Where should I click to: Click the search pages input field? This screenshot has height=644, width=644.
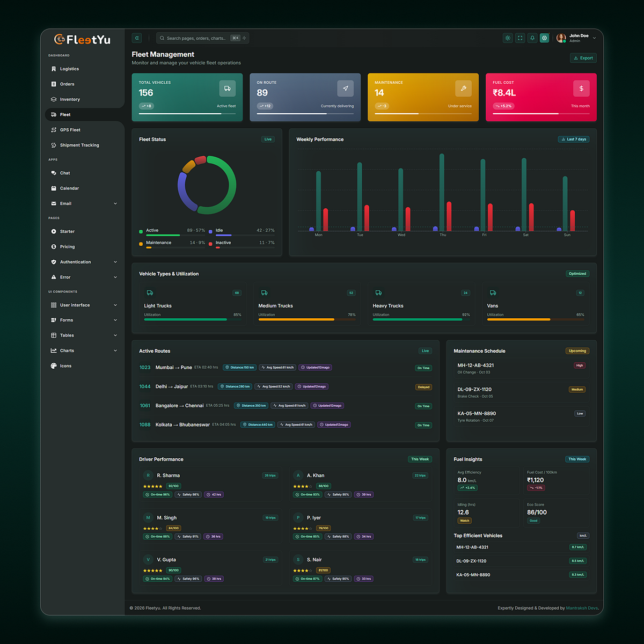pyautogui.click(x=202, y=38)
